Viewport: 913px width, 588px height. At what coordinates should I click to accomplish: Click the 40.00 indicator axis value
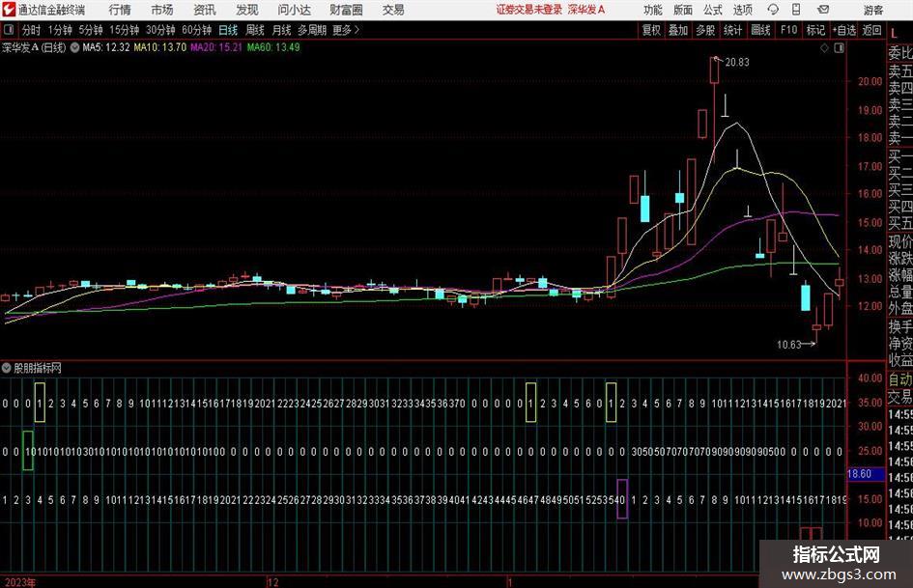click(870, 378)
